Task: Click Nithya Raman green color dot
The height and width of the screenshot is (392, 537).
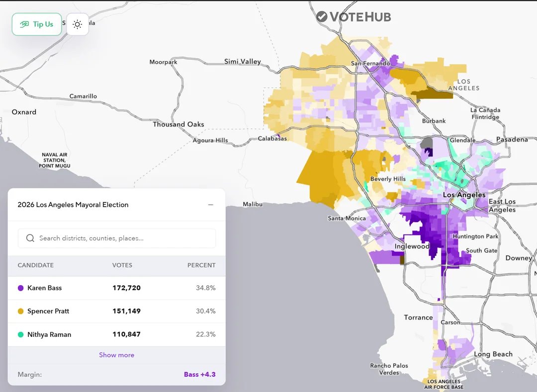Action: 20,334
